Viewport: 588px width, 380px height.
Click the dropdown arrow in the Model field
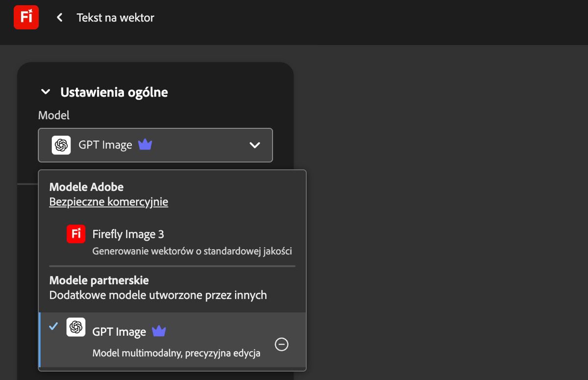click(255, 145)
